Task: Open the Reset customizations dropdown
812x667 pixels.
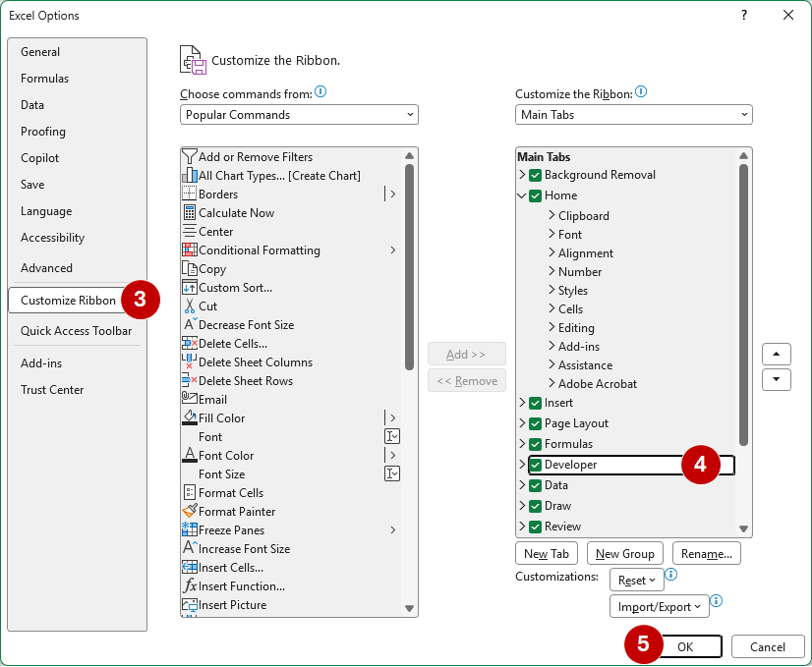Action: [636, 581]
